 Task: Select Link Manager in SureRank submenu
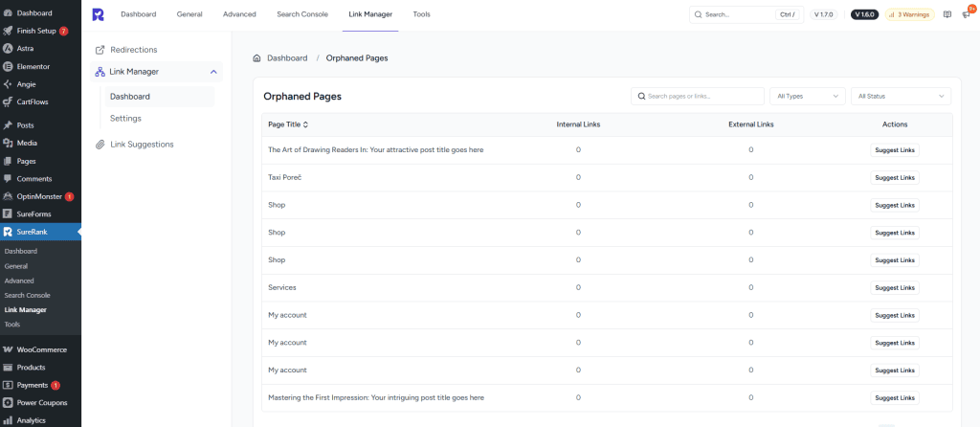(x=26, y=309)
